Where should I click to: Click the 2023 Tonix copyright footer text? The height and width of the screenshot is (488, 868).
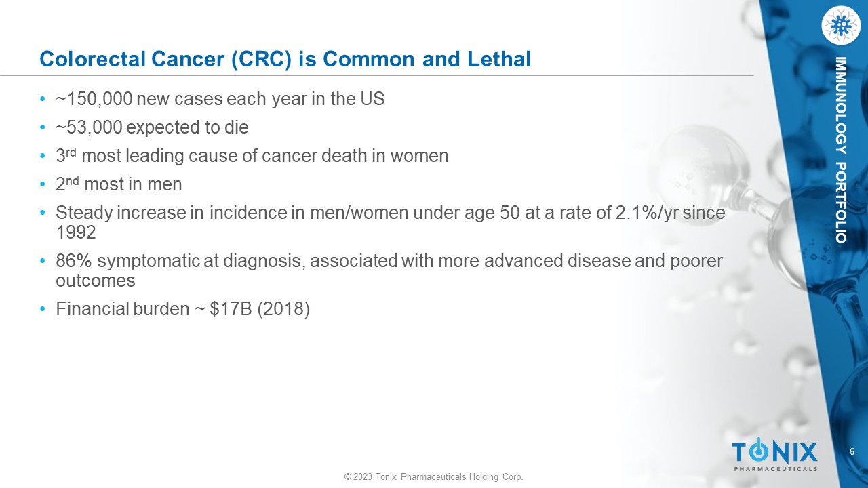pyautogui.click(x=433, y=477)
